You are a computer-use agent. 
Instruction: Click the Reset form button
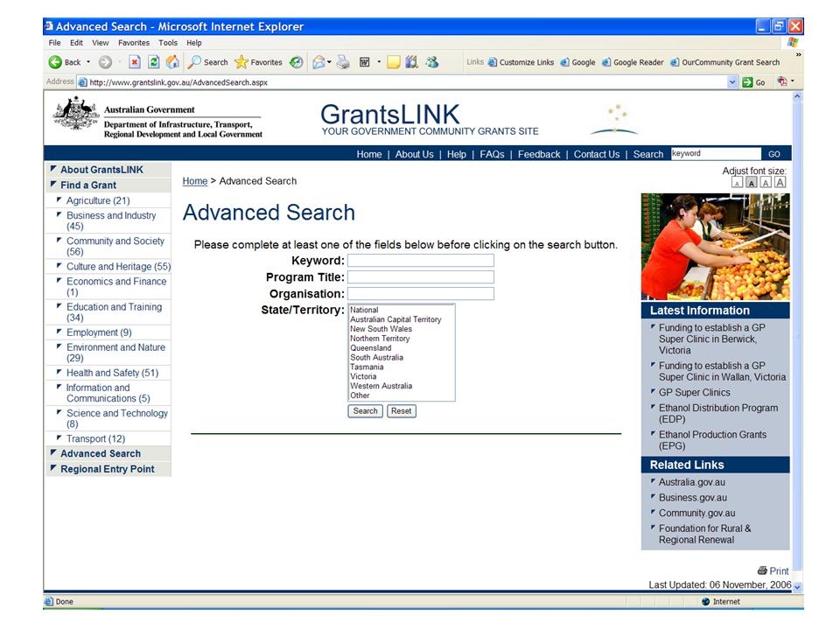point(402,411)
